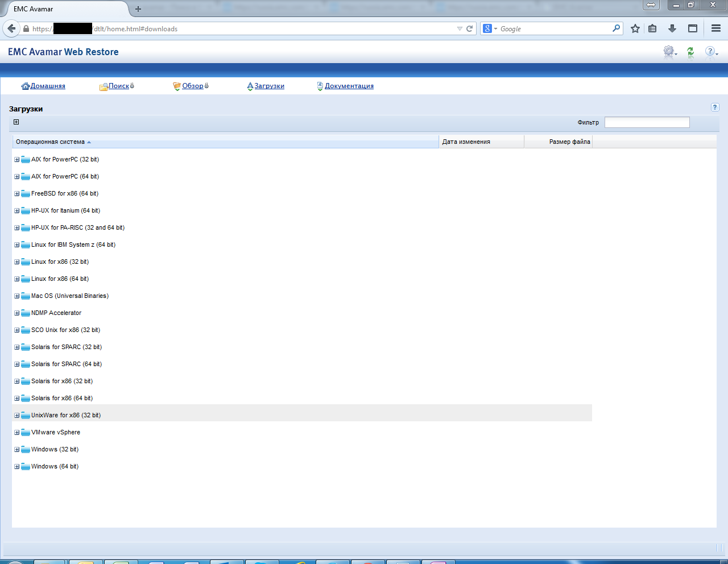Click the EMC Avamar Web Restore title
The width and height of the screenshot is (728, 564).
[x=63, y=52]
